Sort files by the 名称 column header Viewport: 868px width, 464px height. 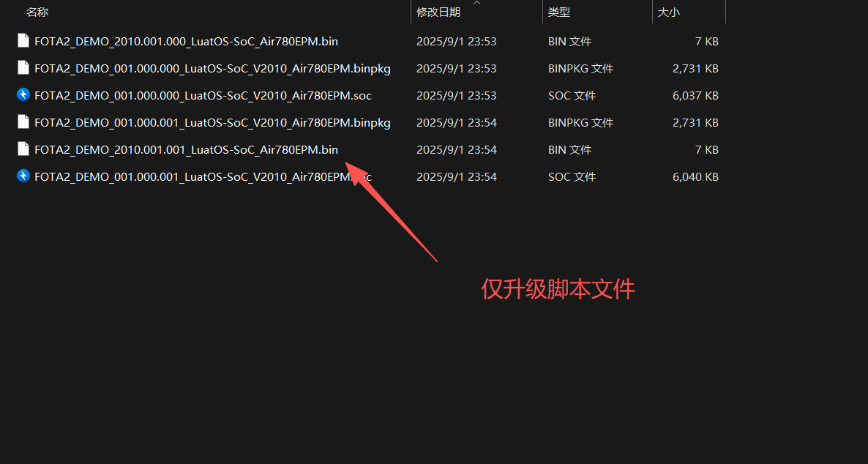tap(37, 12)
